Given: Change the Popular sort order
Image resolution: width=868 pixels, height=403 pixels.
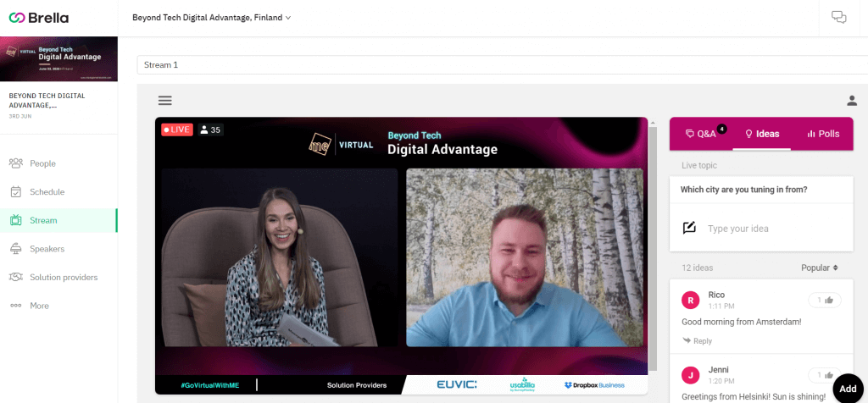Looking at the screenshot, I should [x=820, y=268].
